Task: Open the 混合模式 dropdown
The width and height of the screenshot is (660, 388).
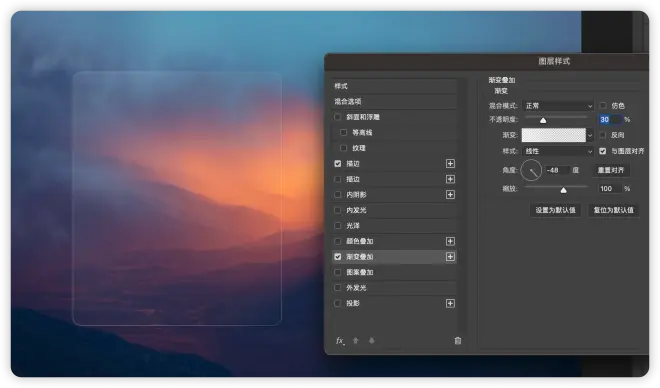Action: coord(558,106)
